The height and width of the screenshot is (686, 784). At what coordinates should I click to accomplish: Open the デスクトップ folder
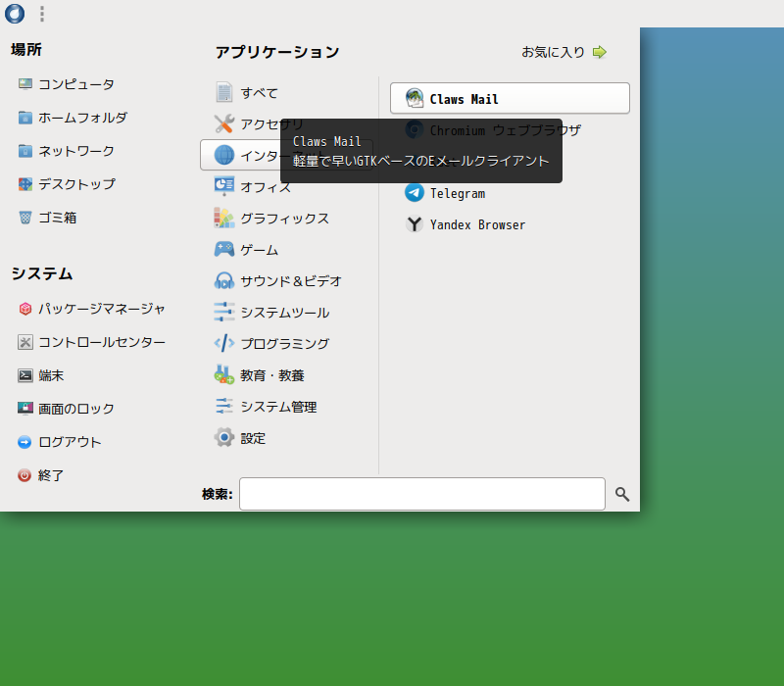[67, 184]
